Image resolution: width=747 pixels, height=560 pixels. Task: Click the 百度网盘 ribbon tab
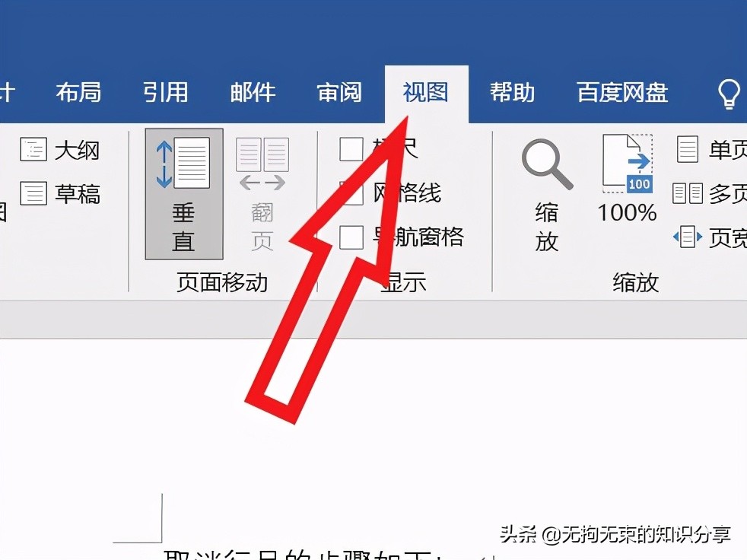(x=622, y=91)
